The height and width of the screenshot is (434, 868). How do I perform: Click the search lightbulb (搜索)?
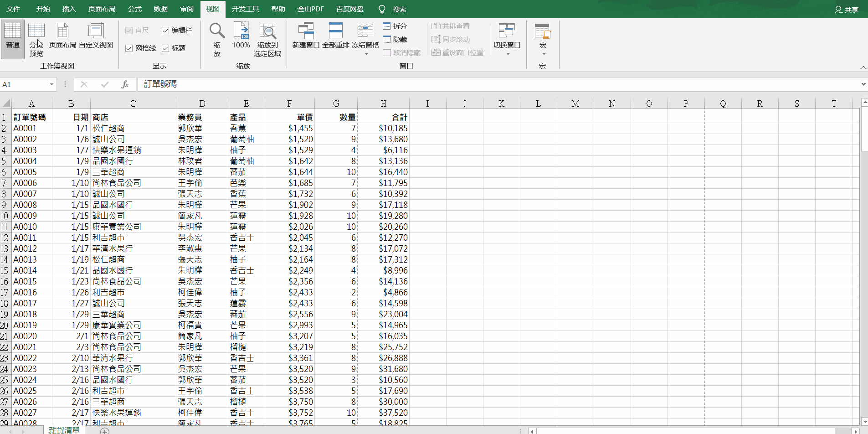[x=382, y=10]
